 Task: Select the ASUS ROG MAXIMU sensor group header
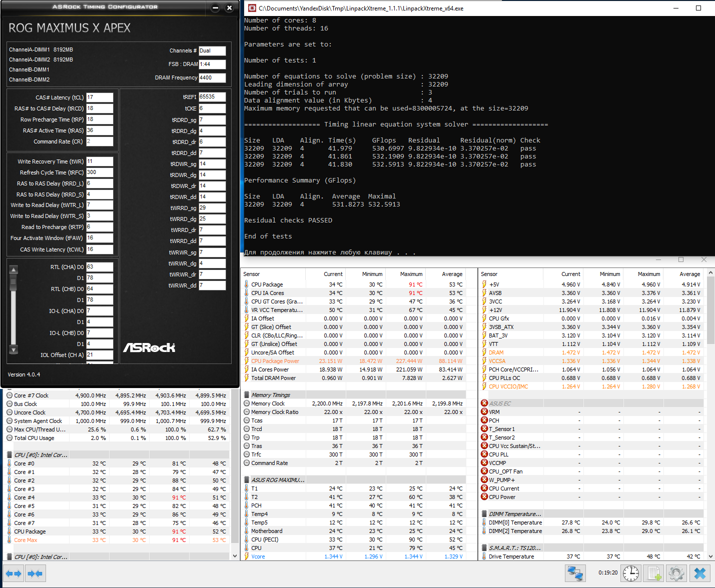tap(354, 480)
